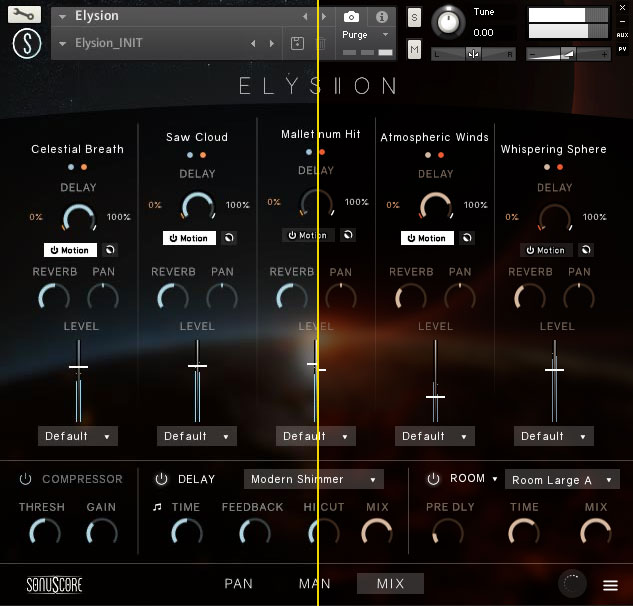Click the round macro dial icon at bottom right
Viewport: 633px width, 606px height.
pyautogui.click(x=572, y=583)
